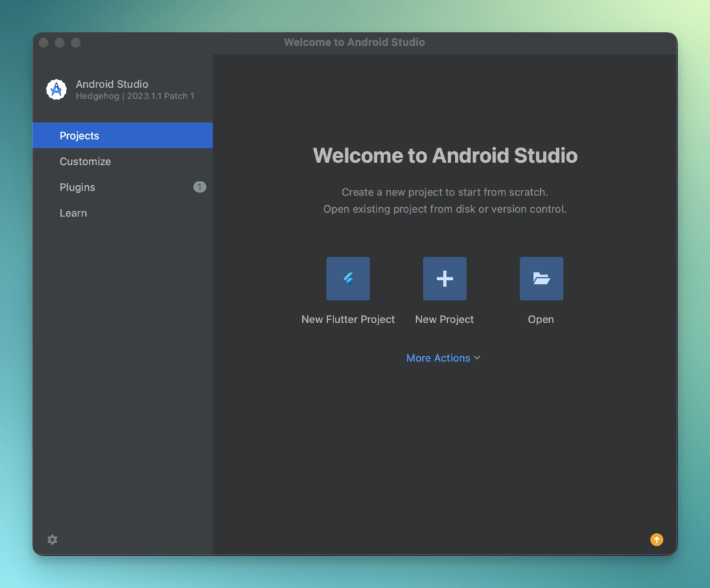Screen dimensions: 710x588
Task: Click the 'Create a new project' text line
Action: tap(444, 192)
